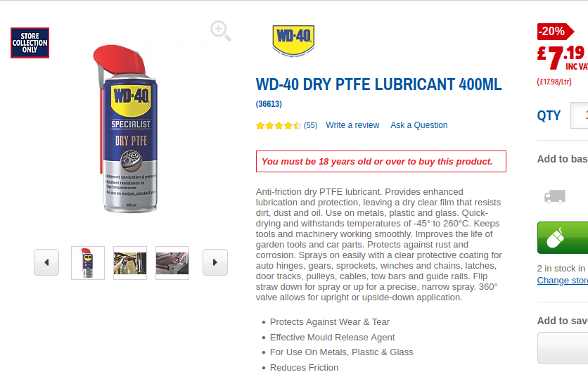The image size is (588, 384).
Task: Select the third product usage thumbnail
Action: (x=172, y=263)
